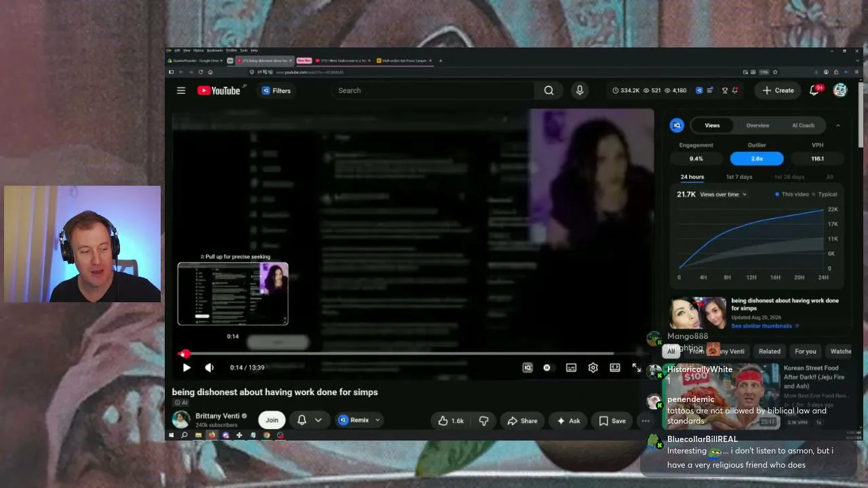This screenshot has width=868, height=488.
Task: Select the 24 hours range tab
Action: 692,177
